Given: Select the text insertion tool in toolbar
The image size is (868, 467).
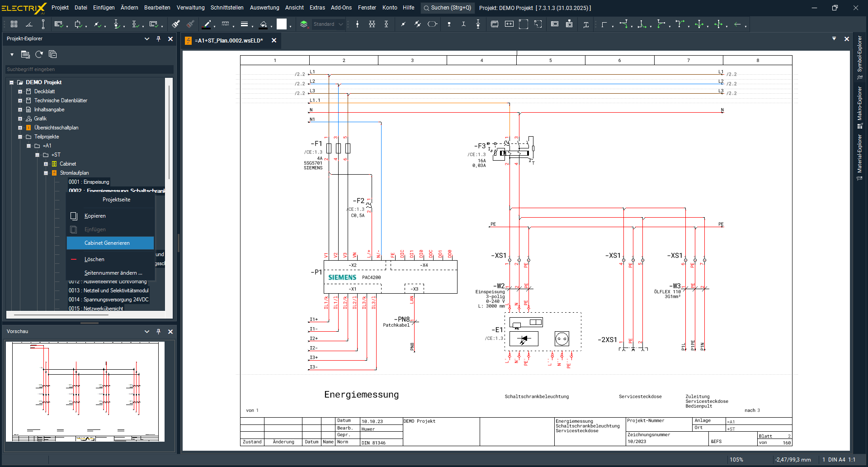Looking at the screenshot, I should [x=586, y=24].
